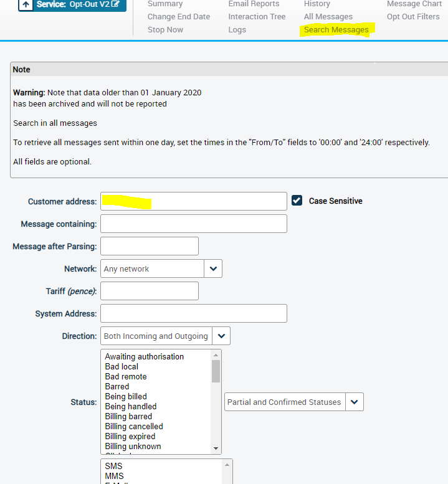Open the Search Messages menu link
Image resolution: width=448 pixels, height=484 pixels.
pos(336,30)
